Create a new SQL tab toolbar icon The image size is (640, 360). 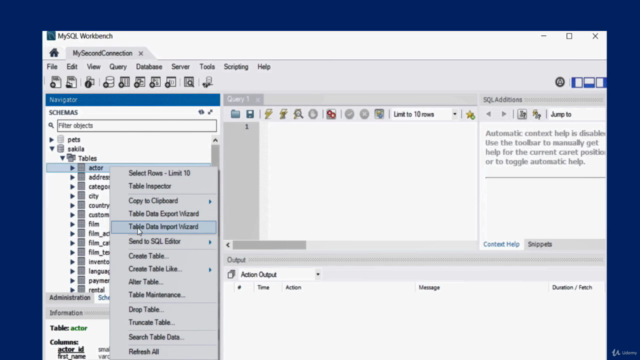(56, 82)
